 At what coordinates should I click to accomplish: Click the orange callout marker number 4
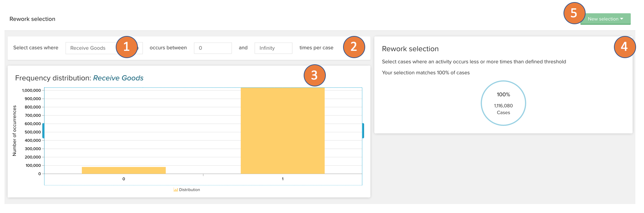624,47
